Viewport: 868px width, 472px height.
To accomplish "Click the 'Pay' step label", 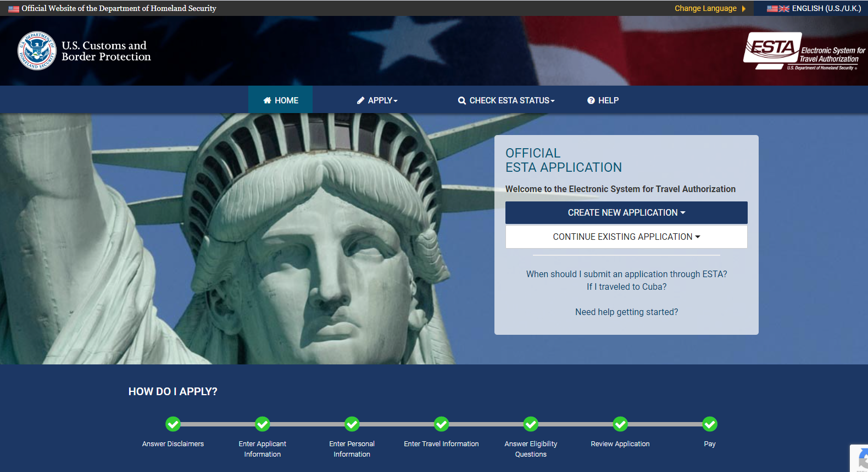I will click(x=710, y=444).
